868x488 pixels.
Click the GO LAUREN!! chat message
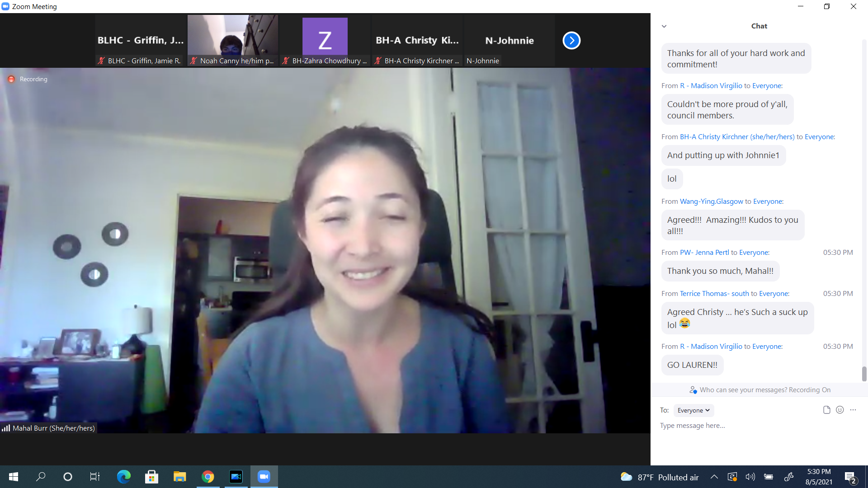[x=692, y=365]
